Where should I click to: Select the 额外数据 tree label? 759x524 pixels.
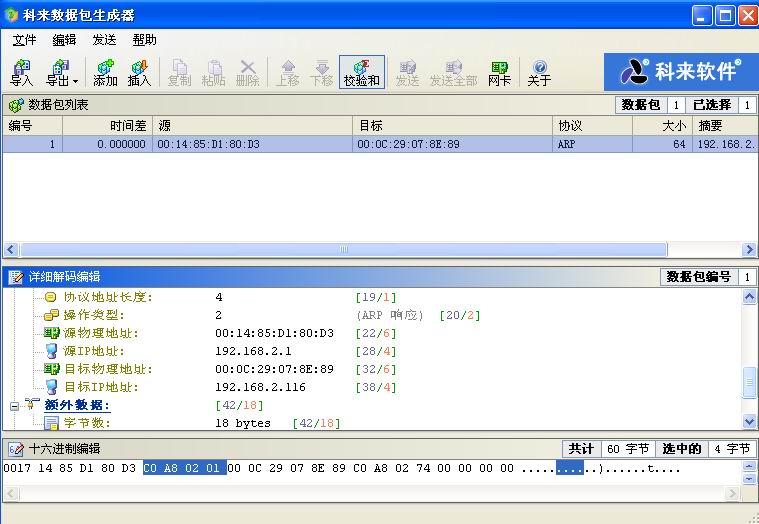(77, 405)
